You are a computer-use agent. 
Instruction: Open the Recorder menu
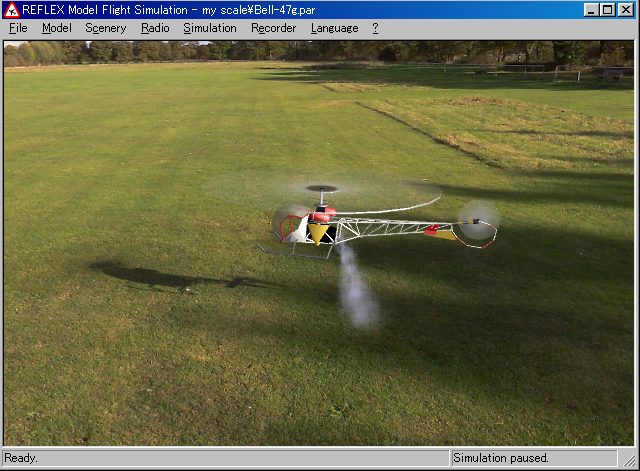point(273,28)
